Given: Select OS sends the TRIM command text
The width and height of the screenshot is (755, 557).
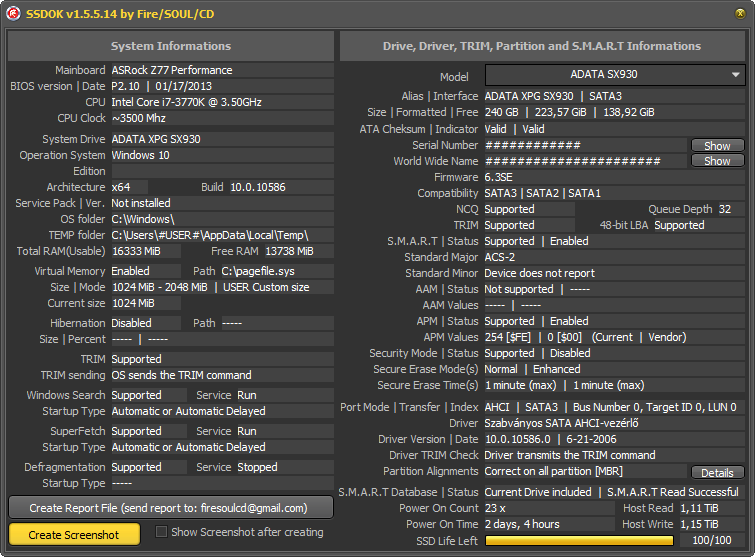Looking at the screenshot, I should [182, 375].
